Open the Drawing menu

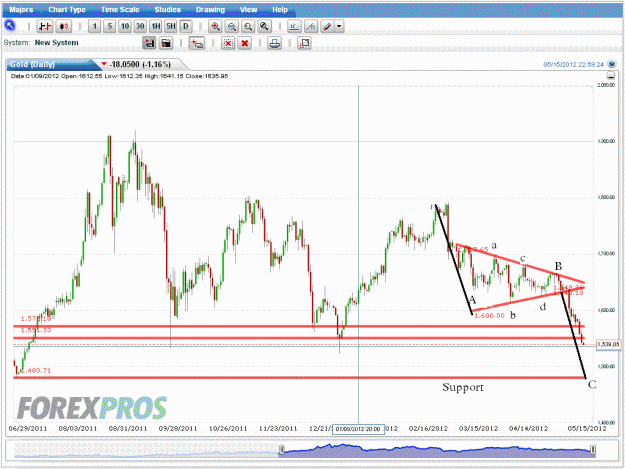coord(210,10)
